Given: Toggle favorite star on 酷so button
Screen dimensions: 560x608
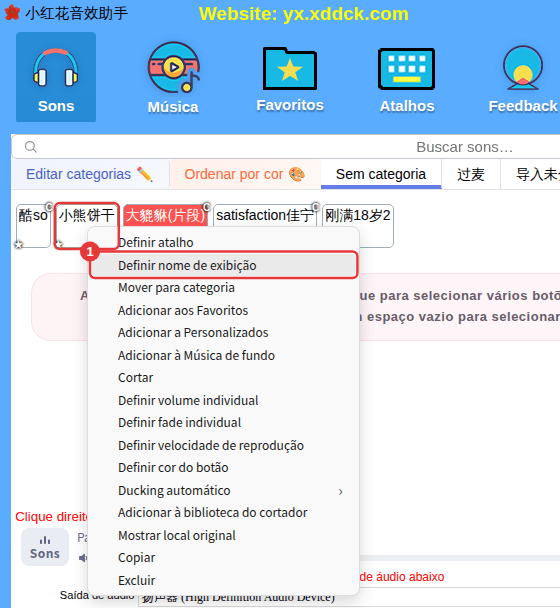Looking at the screenshot, I should [18, 245].
